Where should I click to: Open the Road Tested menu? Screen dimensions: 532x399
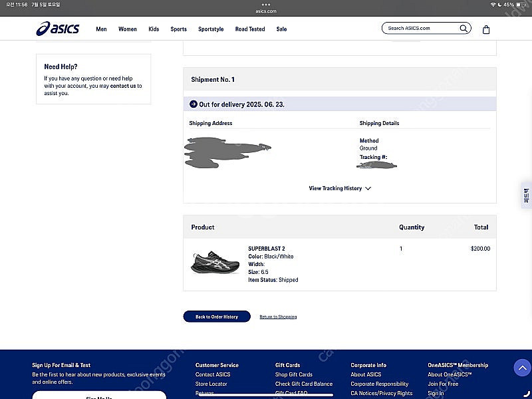pyautogui.click(x=250, y=29)
